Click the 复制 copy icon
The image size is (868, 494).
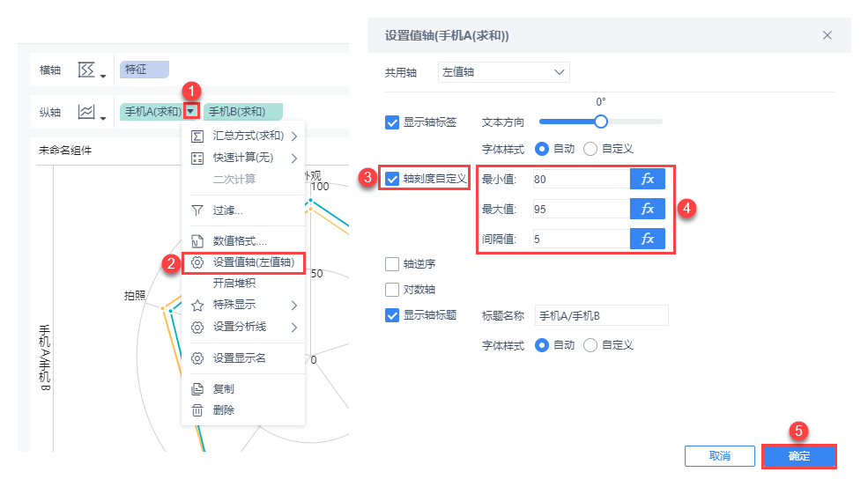(x=197, y=388)
